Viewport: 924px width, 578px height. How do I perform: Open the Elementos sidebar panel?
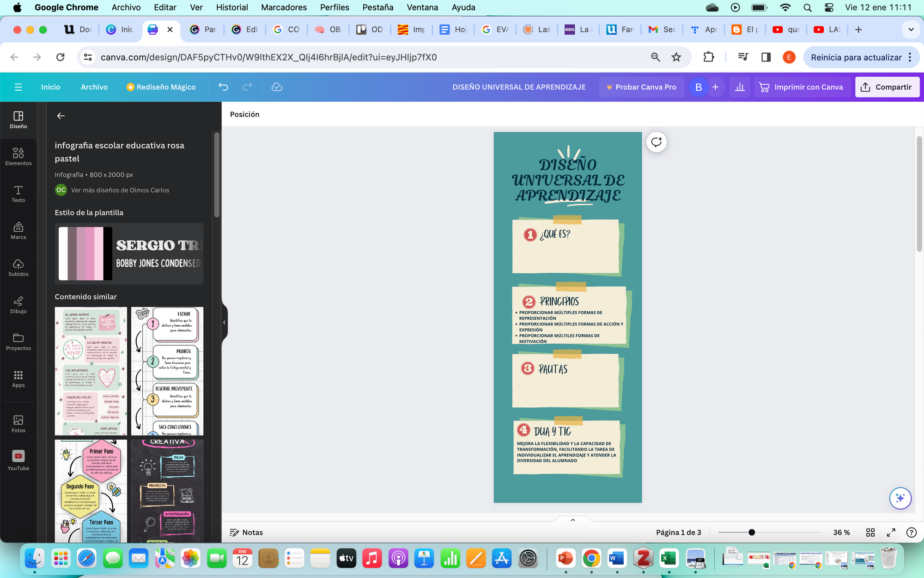[x=18, y=156]
